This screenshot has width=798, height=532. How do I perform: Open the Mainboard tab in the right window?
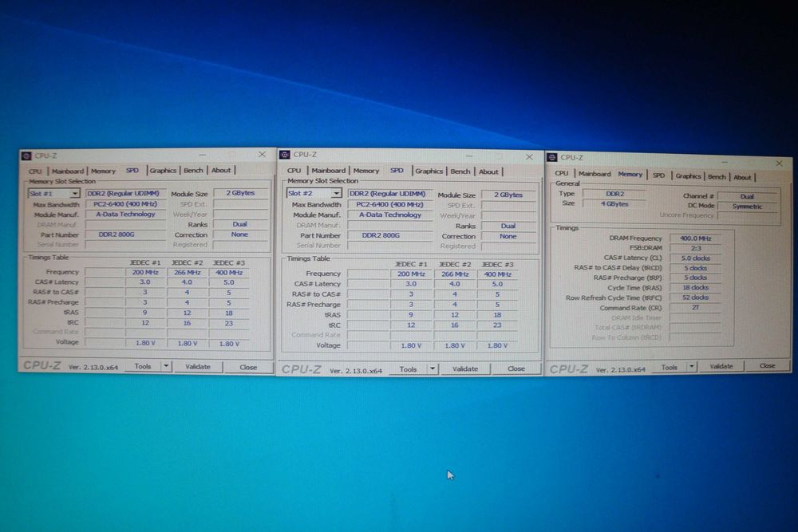595,174
